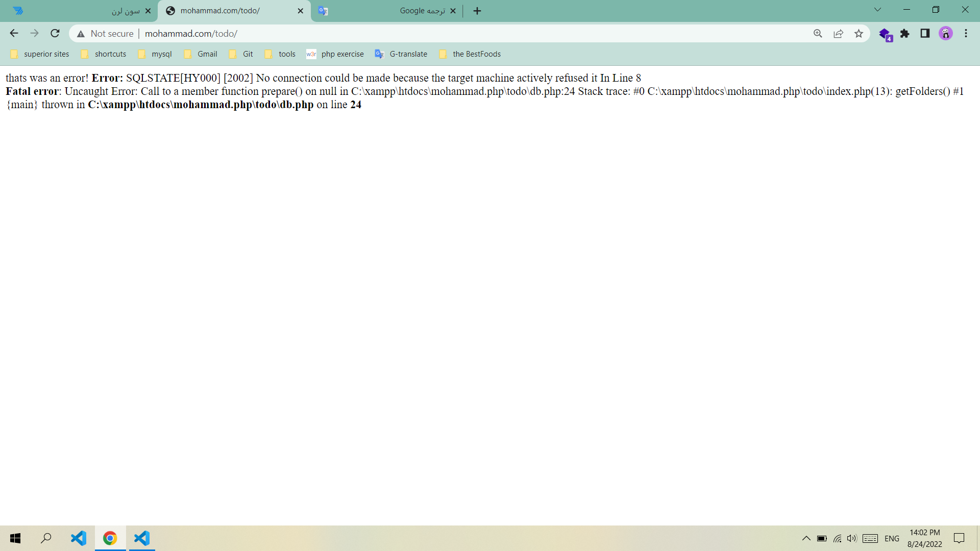980x551 pixels.
Task: Close the Google ترجمه tab
Action: (453, 11)
